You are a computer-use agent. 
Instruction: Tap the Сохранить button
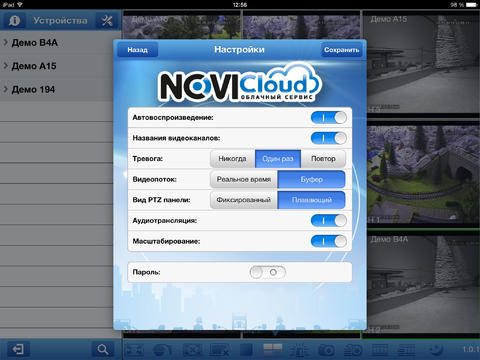[x=341, y=50]
